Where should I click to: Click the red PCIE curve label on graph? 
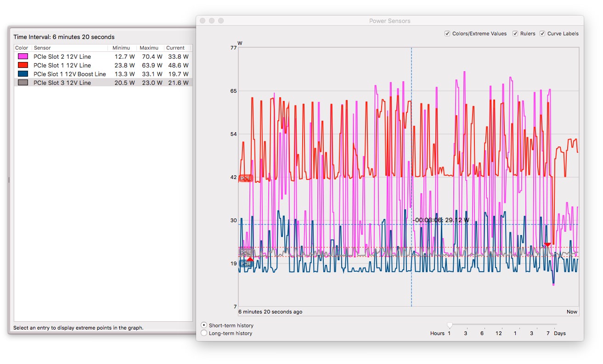246,179
